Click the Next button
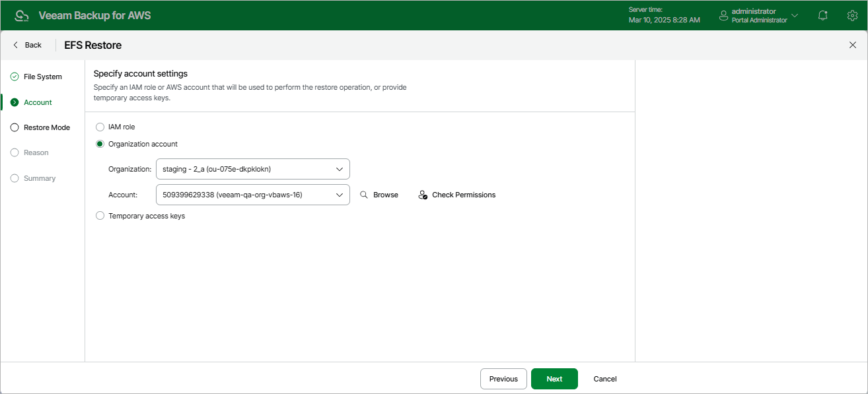The height and width of the screenshot is (394, 868). click(554, 378)
